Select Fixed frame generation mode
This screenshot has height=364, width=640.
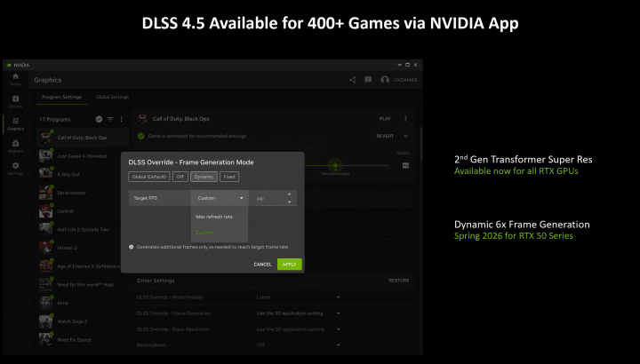click(x=229, y=177)
